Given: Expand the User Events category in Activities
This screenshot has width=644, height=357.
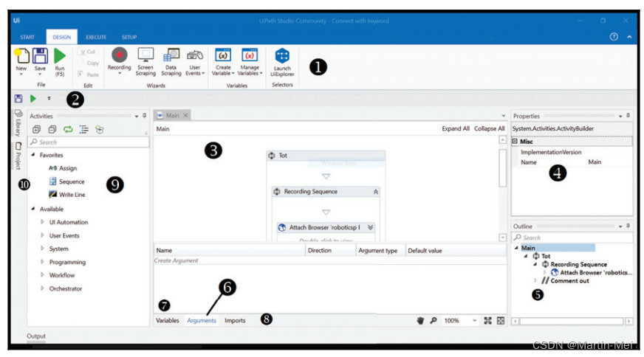Looking at the screenshot, I should point(42,235).
